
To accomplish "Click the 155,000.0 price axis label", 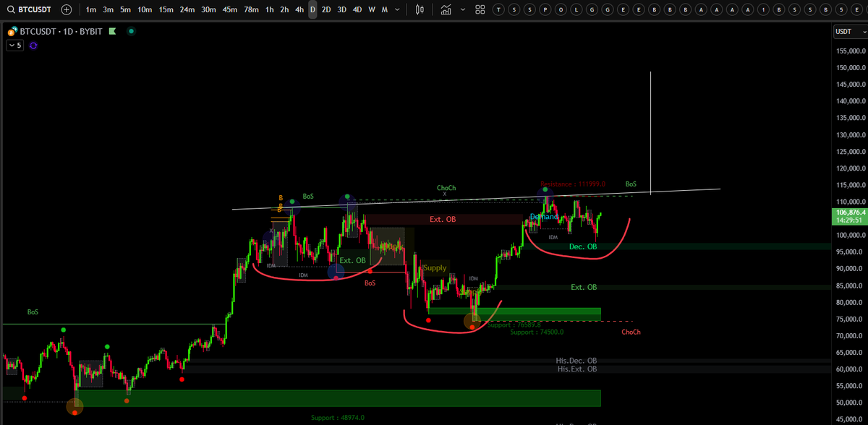I will [851, 51].
